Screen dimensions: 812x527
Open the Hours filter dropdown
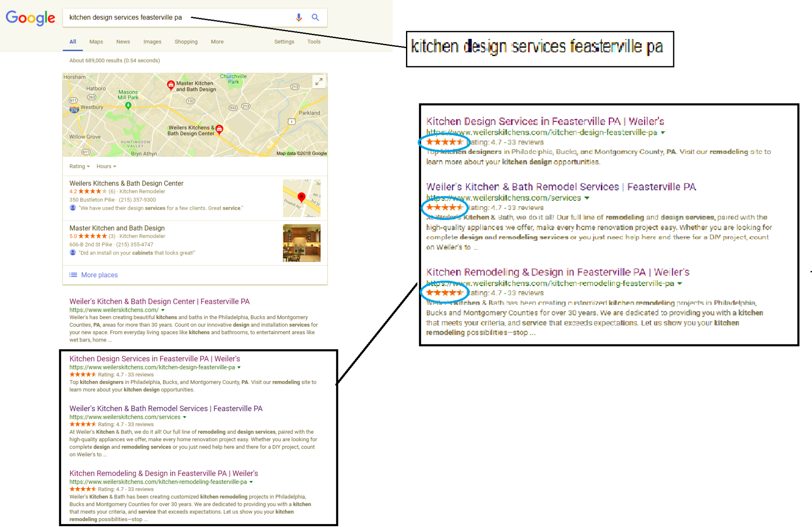pos(106,167)
